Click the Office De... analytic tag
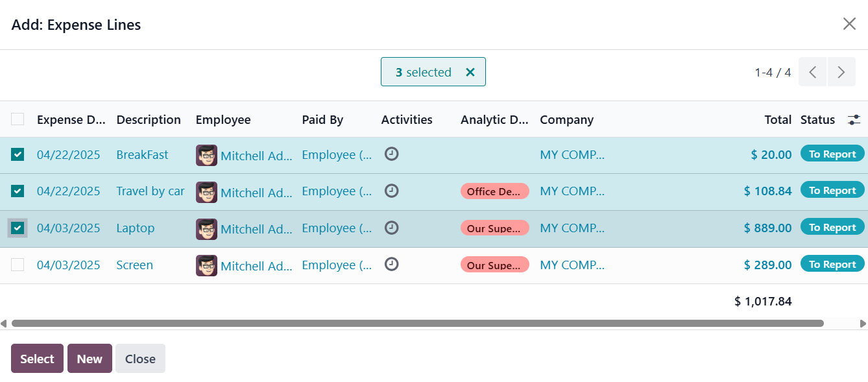Screen dimensions: 868x382 click(494, 191)
